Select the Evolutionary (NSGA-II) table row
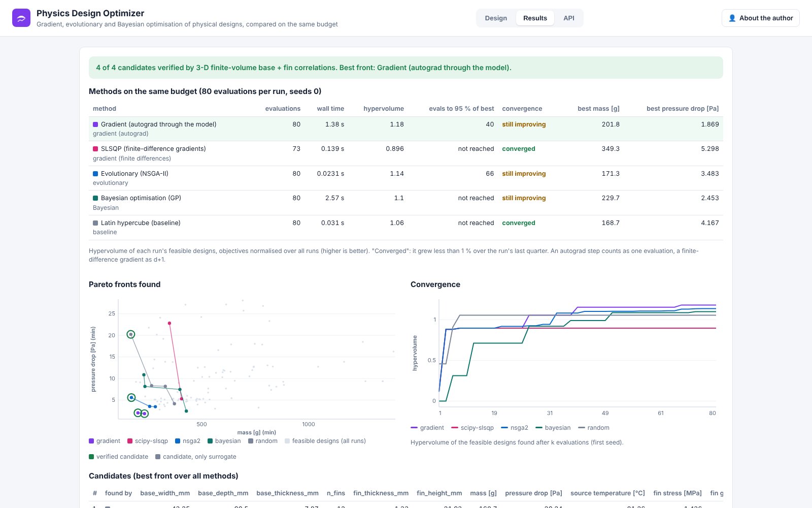Image resolution: width=812 pixels, height=508 pixels. coord(406,178)
